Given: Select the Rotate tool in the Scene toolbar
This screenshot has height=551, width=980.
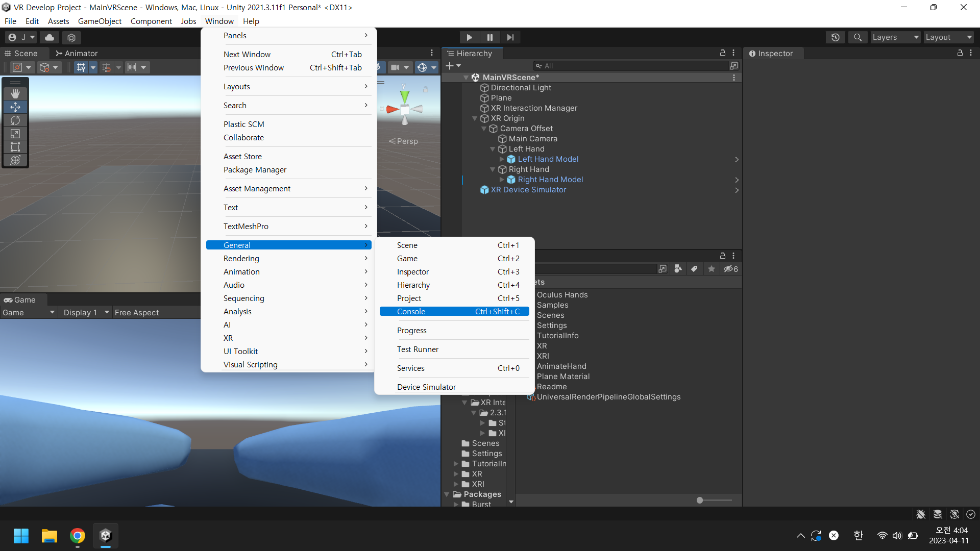Looking at the screenshot, I should [15, 120].
